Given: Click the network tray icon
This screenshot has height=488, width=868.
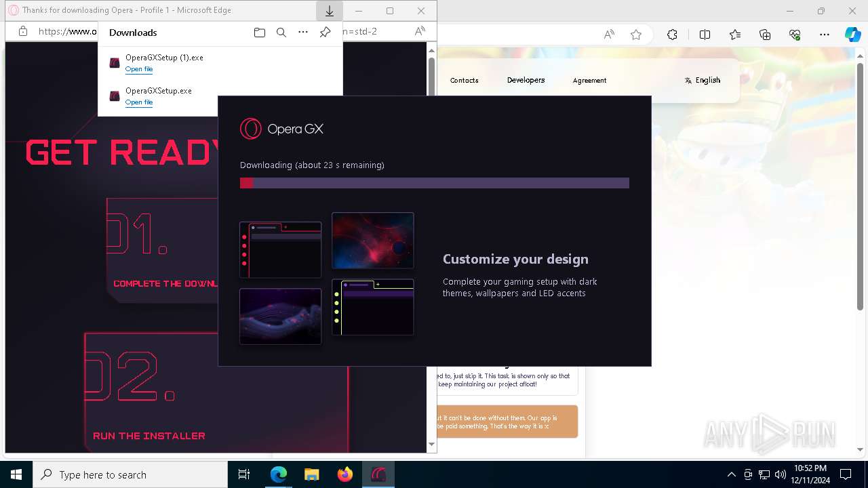Looking at the screenshot, I should [x=764, y=474].
